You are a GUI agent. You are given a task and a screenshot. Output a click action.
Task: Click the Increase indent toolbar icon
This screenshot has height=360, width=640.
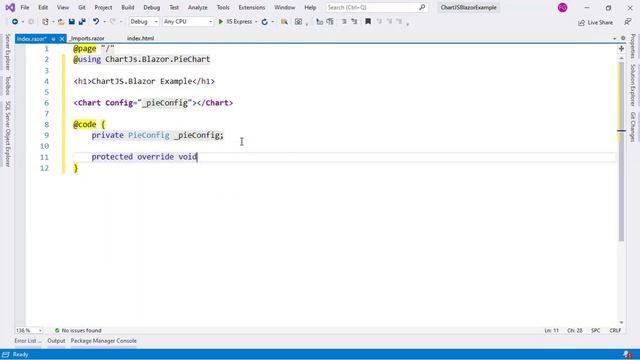(354, 22)
